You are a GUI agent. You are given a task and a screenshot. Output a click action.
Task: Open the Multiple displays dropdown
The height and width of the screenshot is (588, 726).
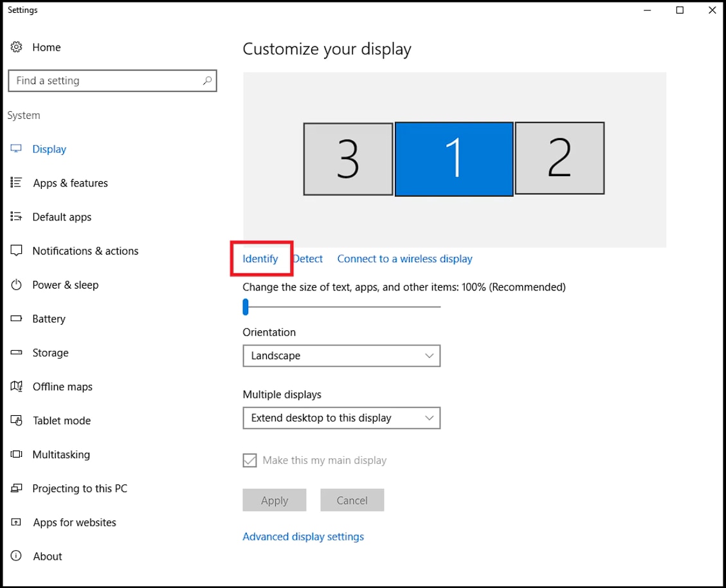[341, 418]
